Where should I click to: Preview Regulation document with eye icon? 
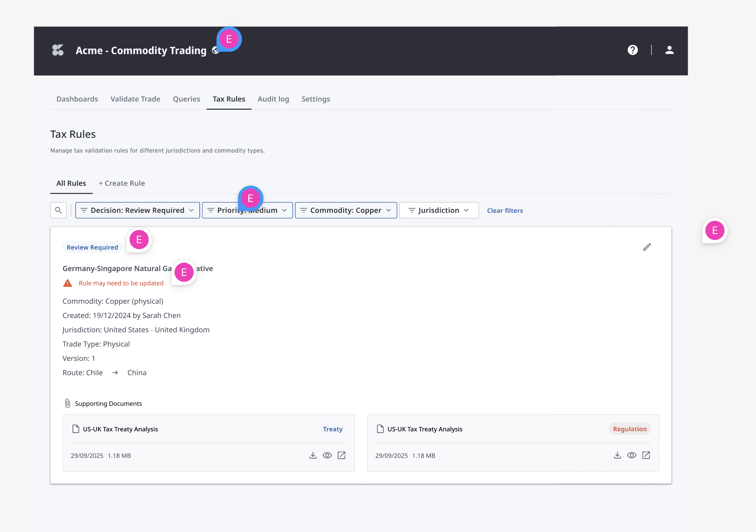pyautogui.click(x=632, y=455)
